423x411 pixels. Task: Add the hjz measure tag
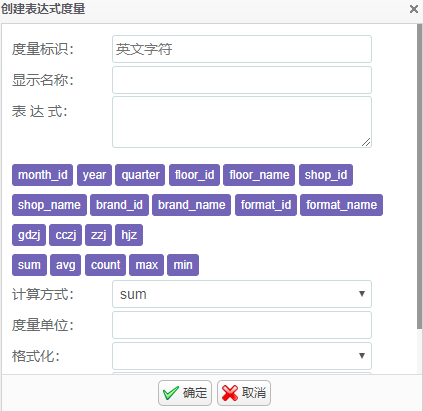[129, 235]
